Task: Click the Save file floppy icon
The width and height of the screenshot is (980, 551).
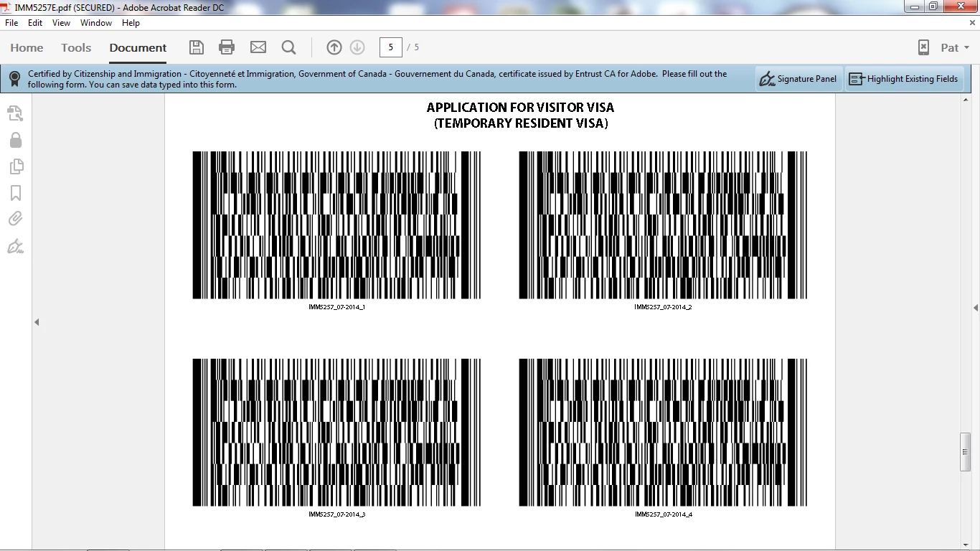Action: point(197,47)
